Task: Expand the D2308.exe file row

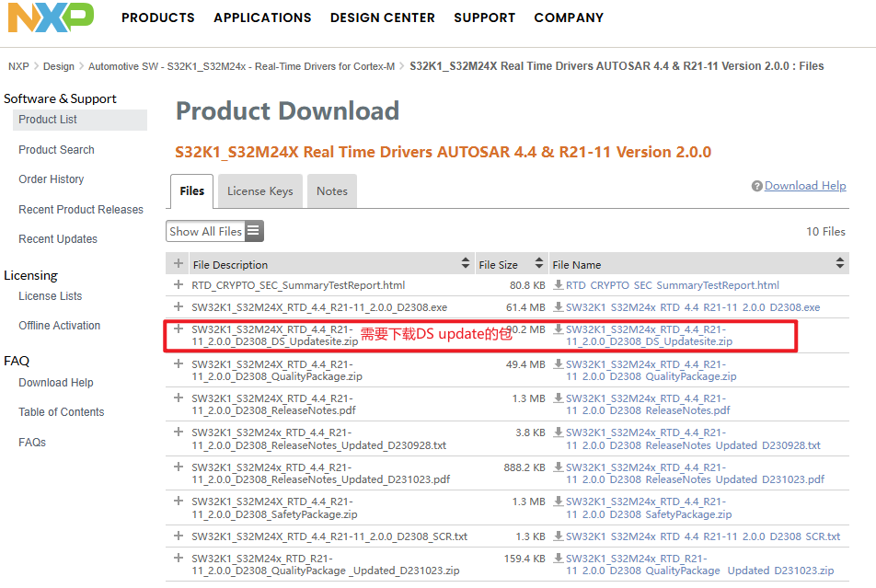Action: point(179,306)
